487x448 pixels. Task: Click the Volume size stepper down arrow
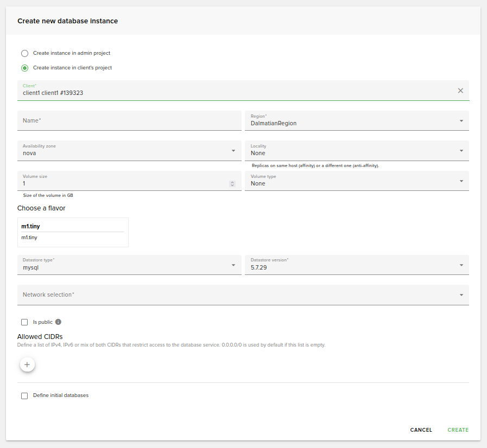[233, 185]
